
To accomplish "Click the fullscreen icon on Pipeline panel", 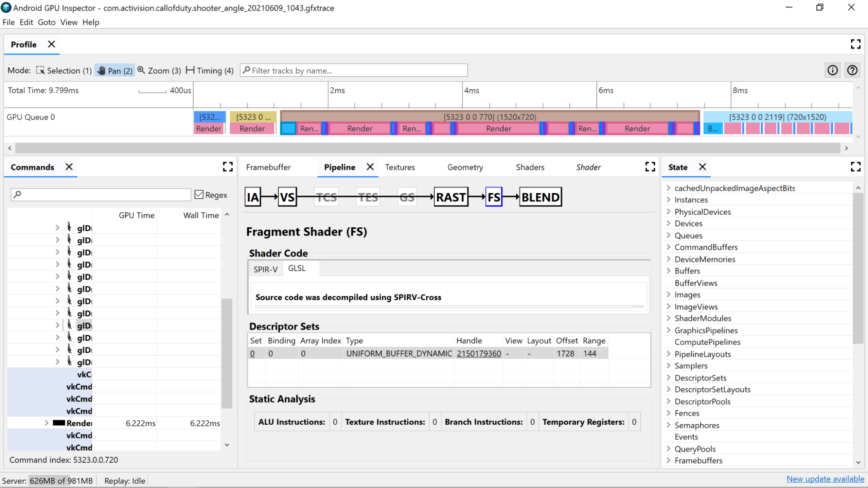I will 650,167.
